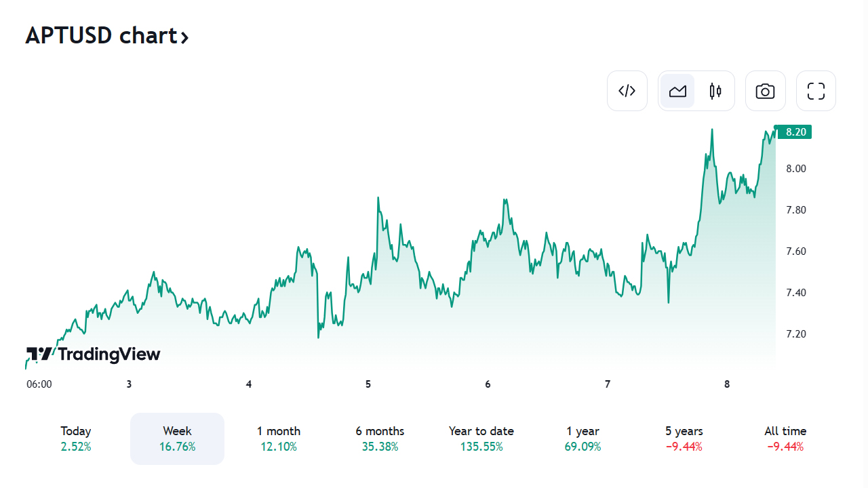
Task: Expand the chart to fullscreen
Action: coord(816,91)
